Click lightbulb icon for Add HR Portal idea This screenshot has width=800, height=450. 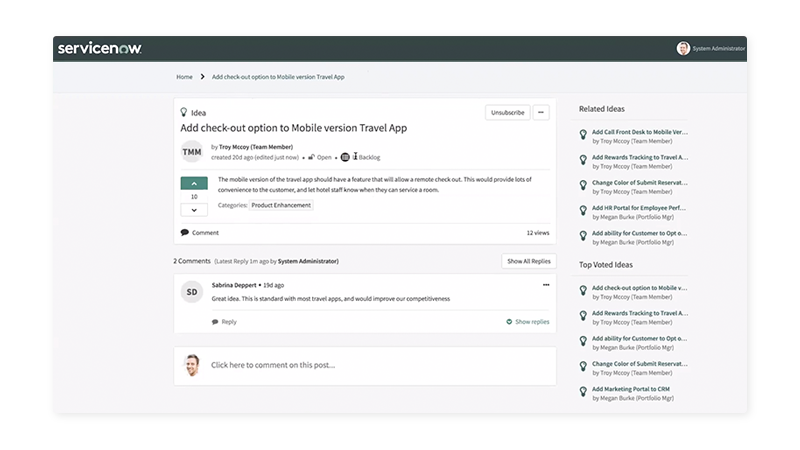(x=583, y=211)
